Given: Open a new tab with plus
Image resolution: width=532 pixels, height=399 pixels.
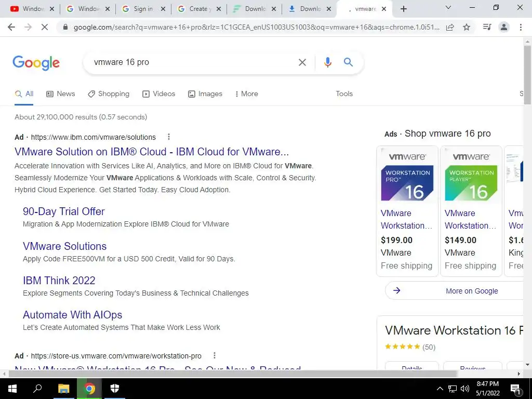Looking at the screenshot, I should 403,9.
